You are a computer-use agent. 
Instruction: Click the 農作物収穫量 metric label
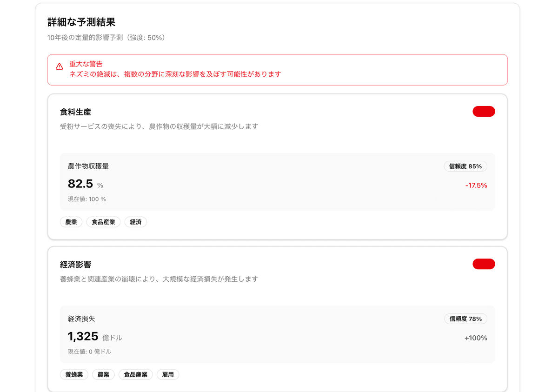(88, 166)
